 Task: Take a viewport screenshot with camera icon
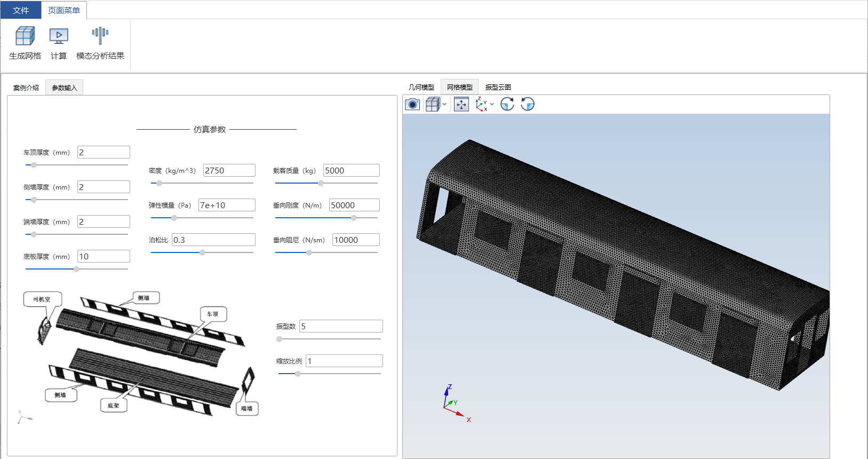[x=412, y=104]
